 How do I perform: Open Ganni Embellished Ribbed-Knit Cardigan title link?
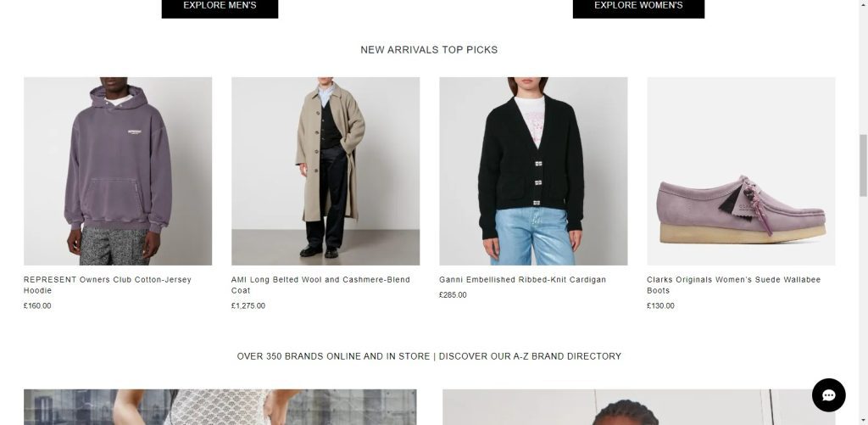[x=522, y=280]
